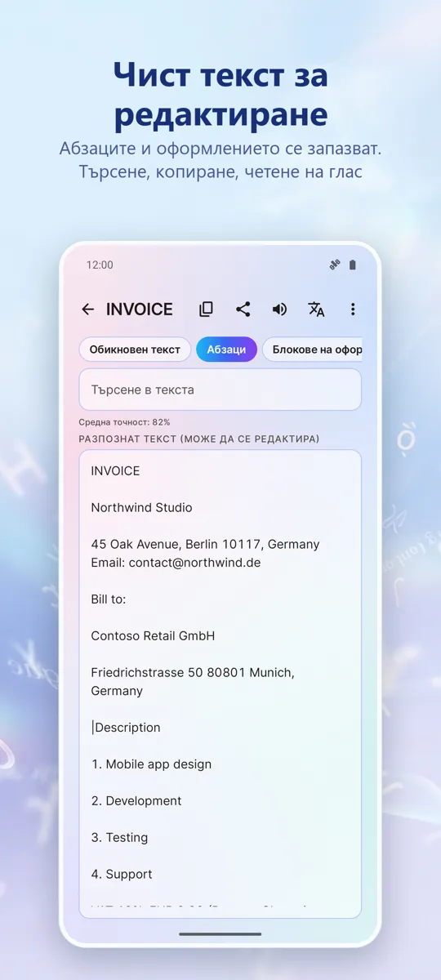Image resolution: width=441 pixels, height=980 pixels.
Task: Tap the bottom navigation gesture bar
Action: tap(220, 933)
